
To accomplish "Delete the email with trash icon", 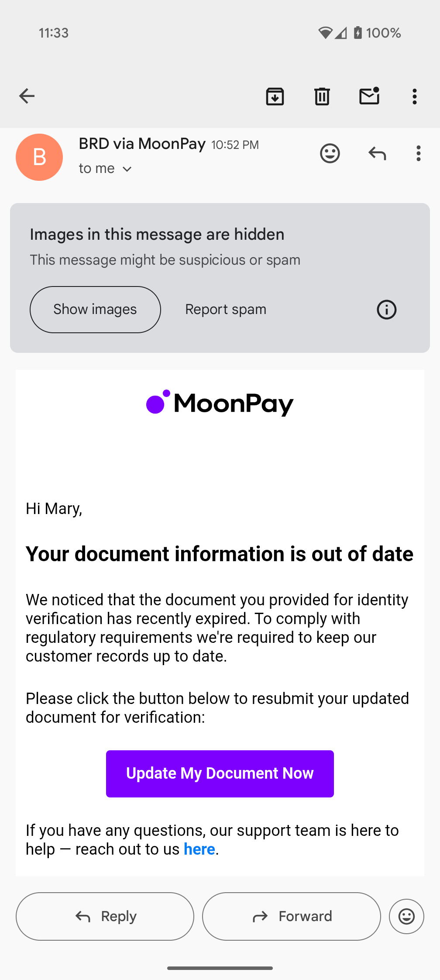I will pos(322,97).
